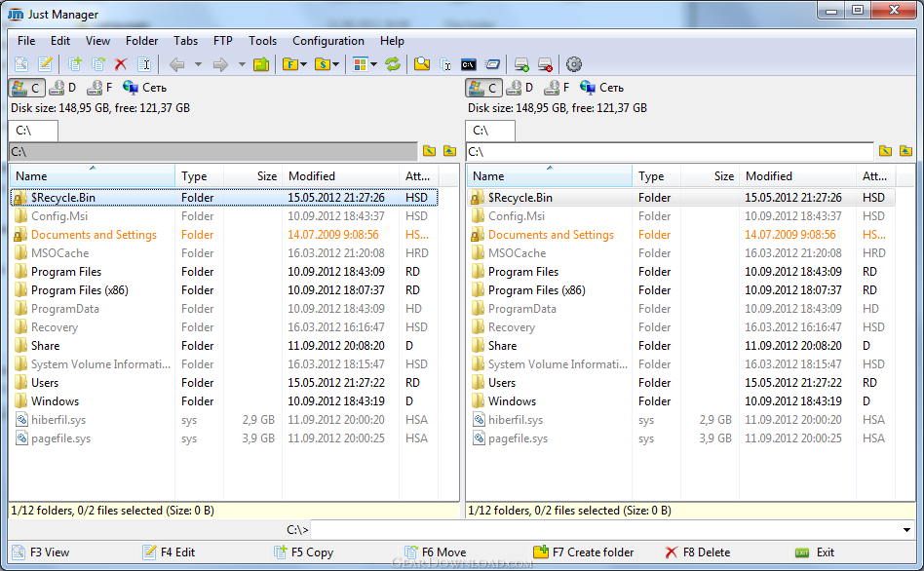Click the F3 View button
Image resolution: width=924 pixels, height=571 pixels.
point(41,552)
